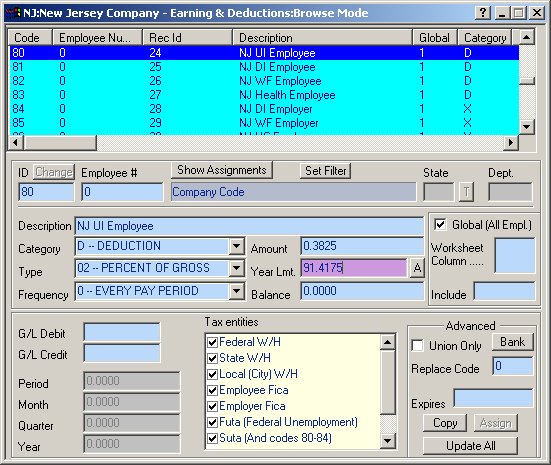The image size is (551, 465).
Task: Click the Show Assignments button
Action: coord(222,170)
